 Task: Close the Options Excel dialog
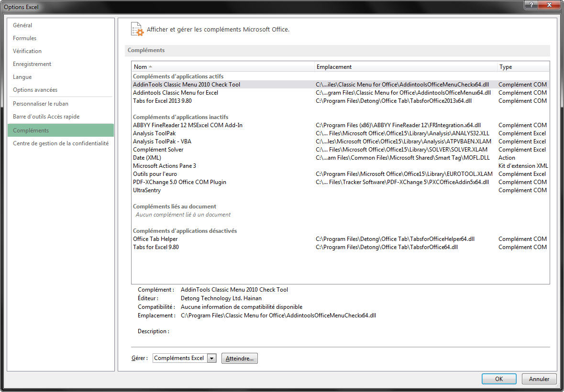point(549,5)
